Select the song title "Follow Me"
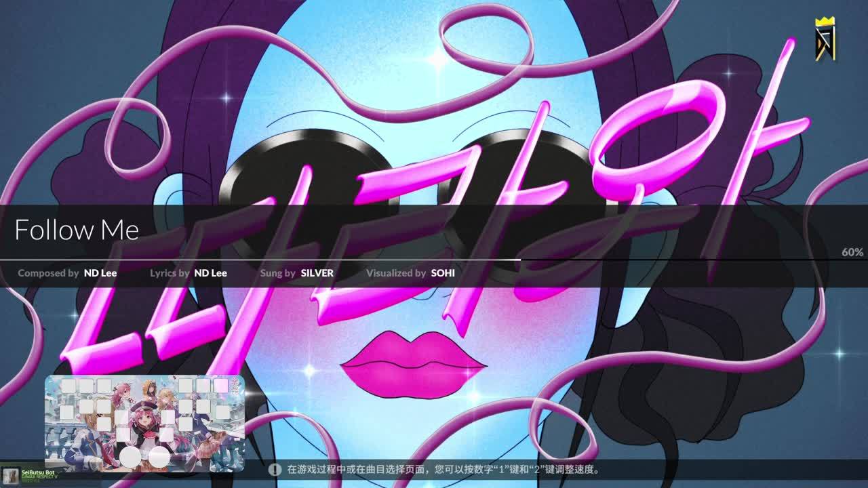 tap(77, 230)
